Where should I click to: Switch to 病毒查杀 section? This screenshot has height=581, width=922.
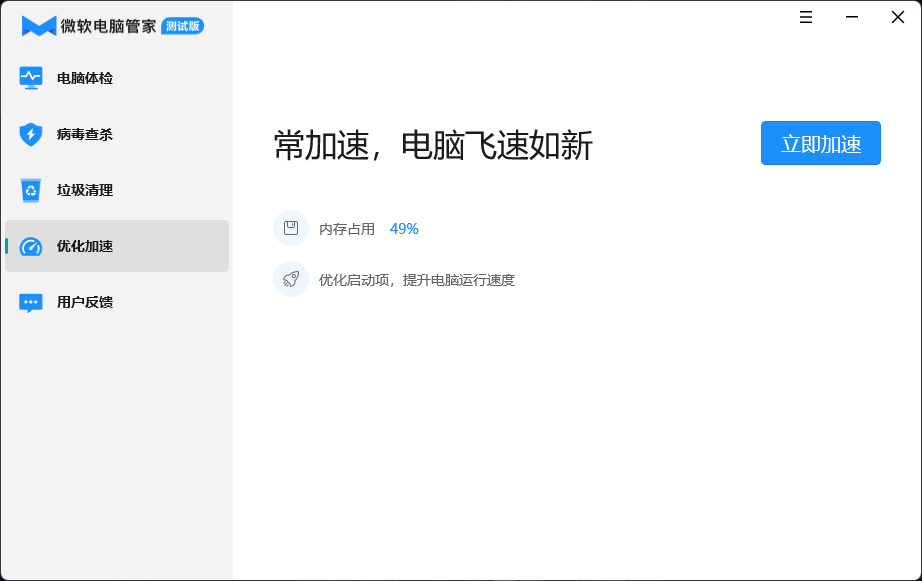(117, 134)
